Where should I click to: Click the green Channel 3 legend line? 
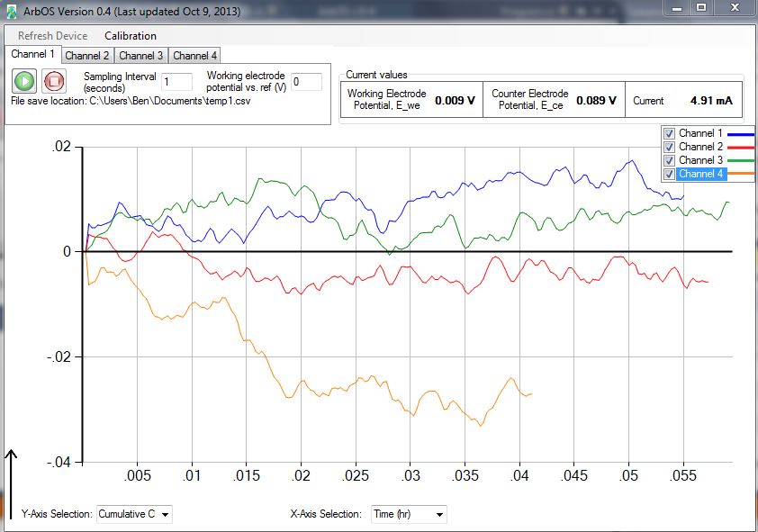pyautogui.click(x=741, y=160)
